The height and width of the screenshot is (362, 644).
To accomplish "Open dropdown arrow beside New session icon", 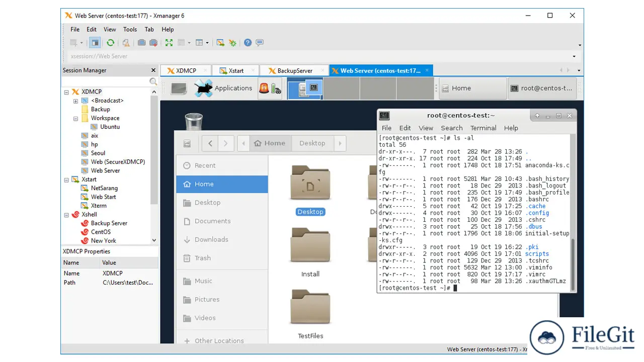I will pos(82,43).
